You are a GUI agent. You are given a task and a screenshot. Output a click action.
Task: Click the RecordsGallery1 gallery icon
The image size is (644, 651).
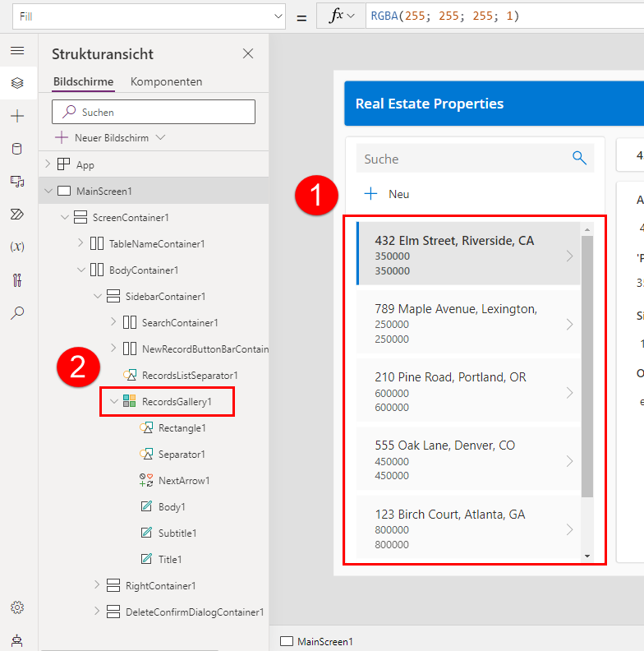pyautogui.click(x=130, y=401)
